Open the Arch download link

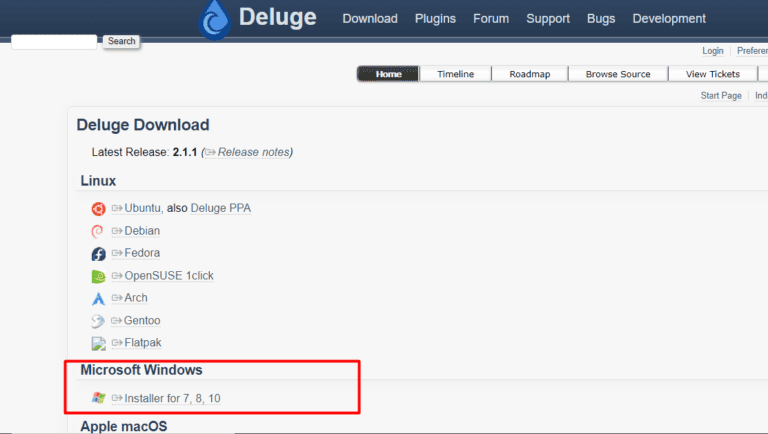pos(129,298)
